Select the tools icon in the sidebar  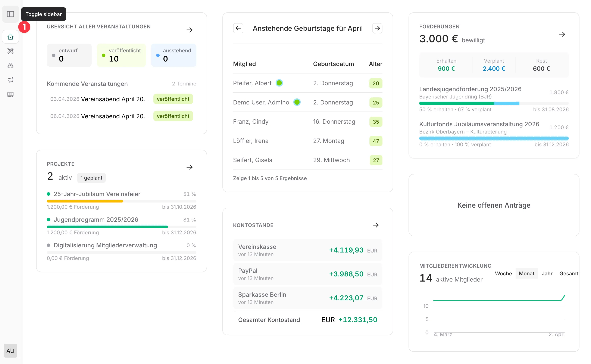(x=10, y=51)
